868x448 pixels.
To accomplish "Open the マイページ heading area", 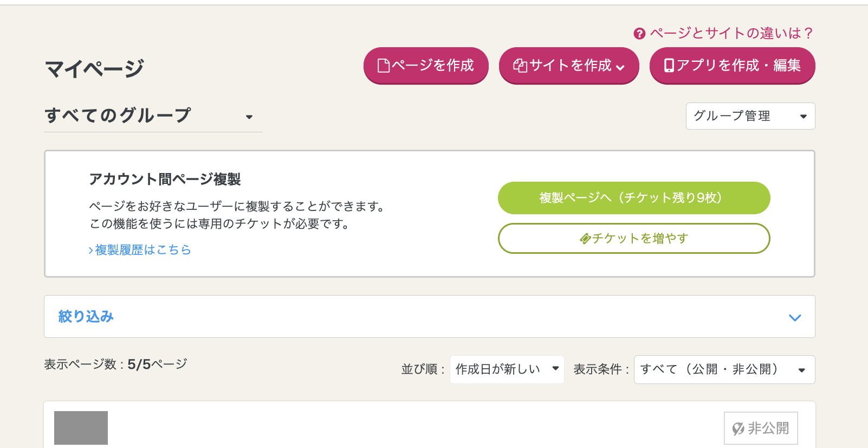I will [94, 67].
